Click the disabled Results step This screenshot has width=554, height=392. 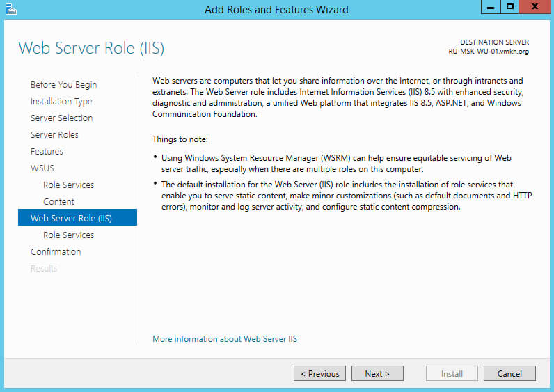(44, 268)
